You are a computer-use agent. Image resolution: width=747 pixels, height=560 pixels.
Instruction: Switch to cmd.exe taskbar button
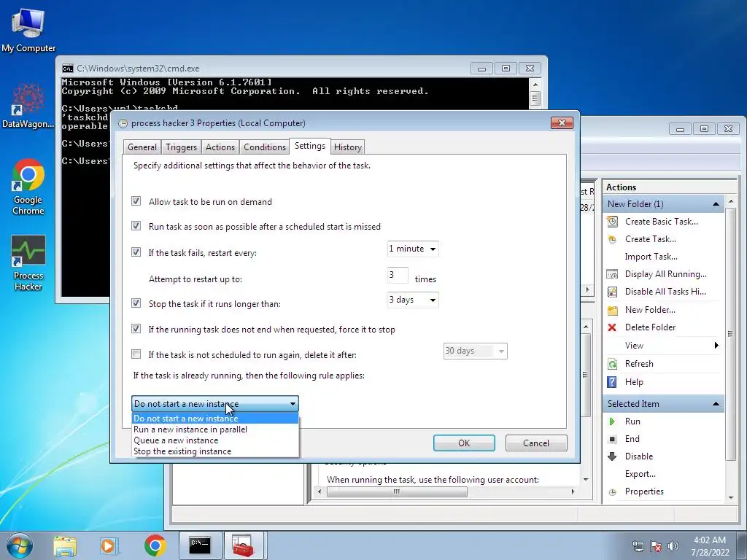pyautogui.click(x=200, y=545)
